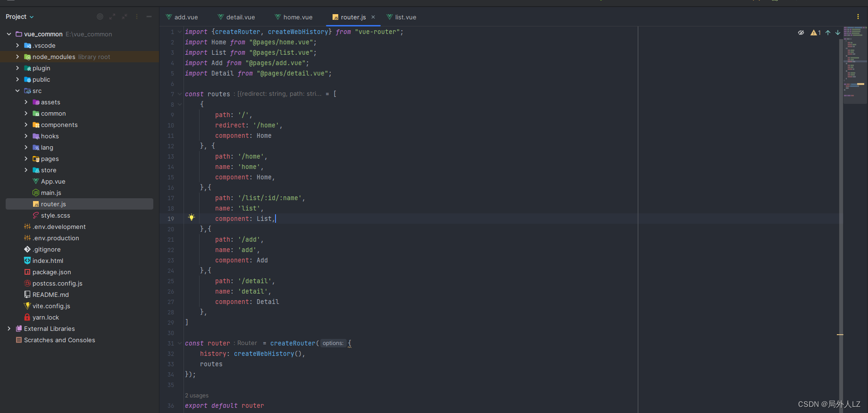
Task: Click Expand All in Project panel
Action: click(x=112, y=17)
